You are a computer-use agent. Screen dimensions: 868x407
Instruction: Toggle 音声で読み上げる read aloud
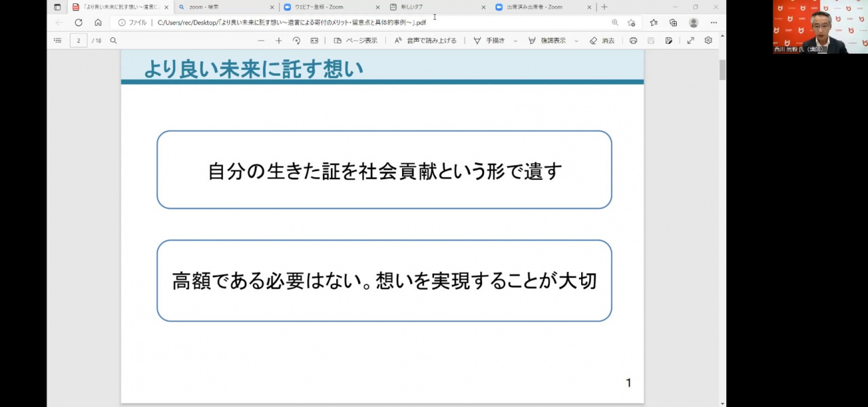[x=425, y=41]
